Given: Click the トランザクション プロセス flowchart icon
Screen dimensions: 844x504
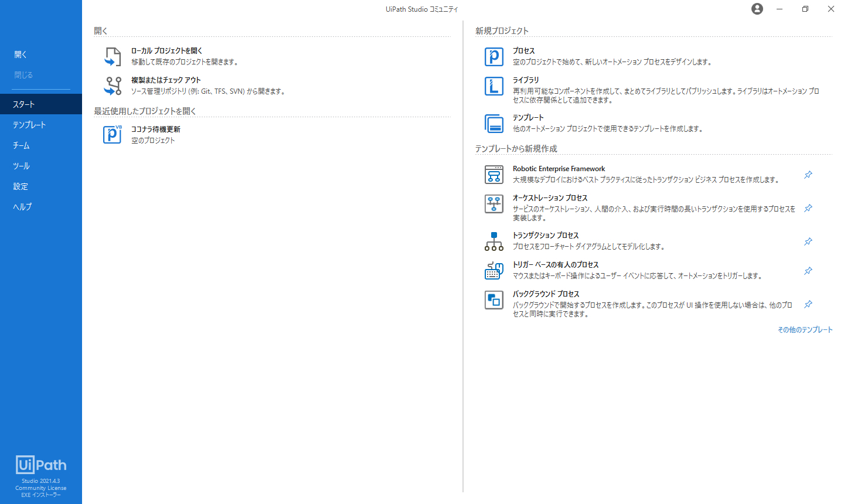Looking at the screenshot, I should (494, 241).
